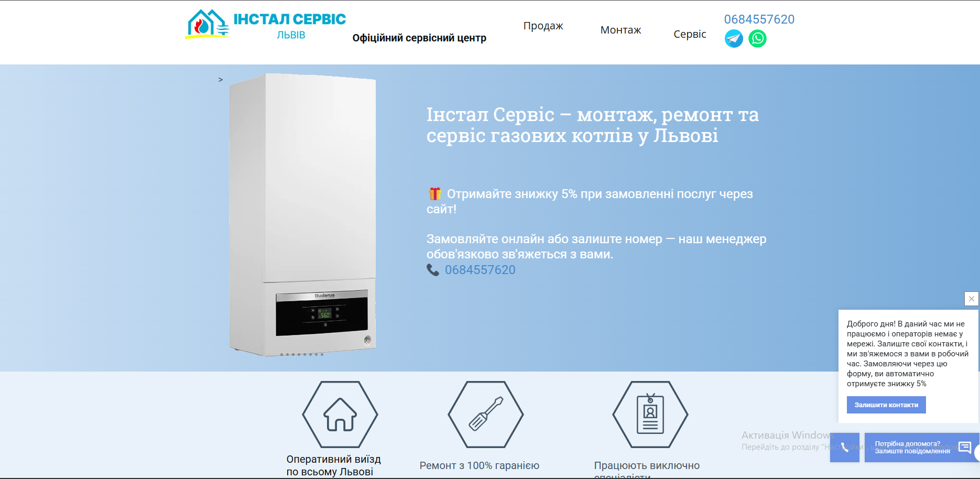Click the house hexagon icon
Viewport: 980px width, 479px height.
[340, 415]
